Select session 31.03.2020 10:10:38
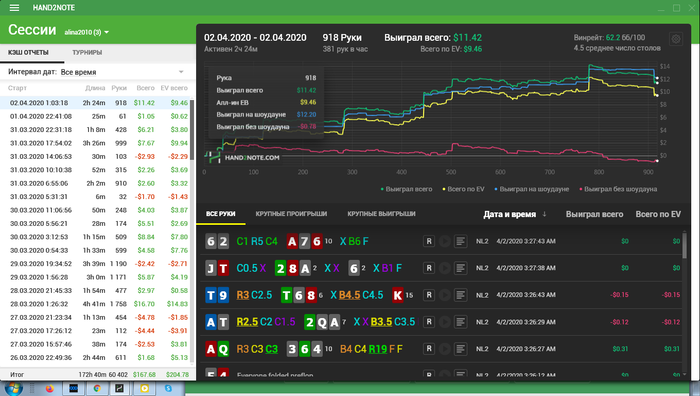700x396 pixels. coord(95,170)
